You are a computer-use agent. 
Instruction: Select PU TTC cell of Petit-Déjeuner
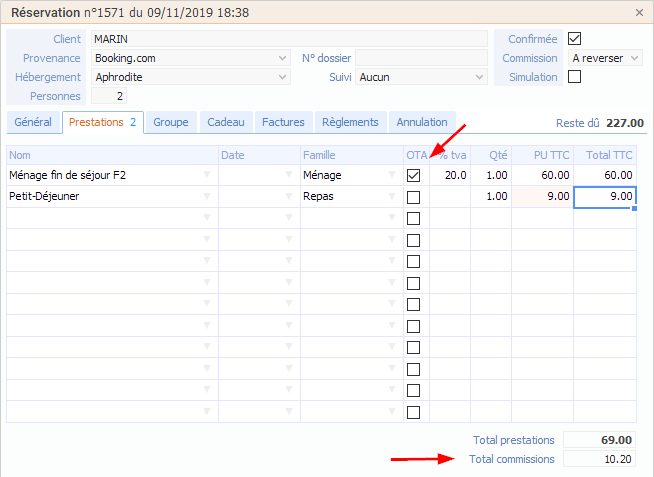pos(542,197)
